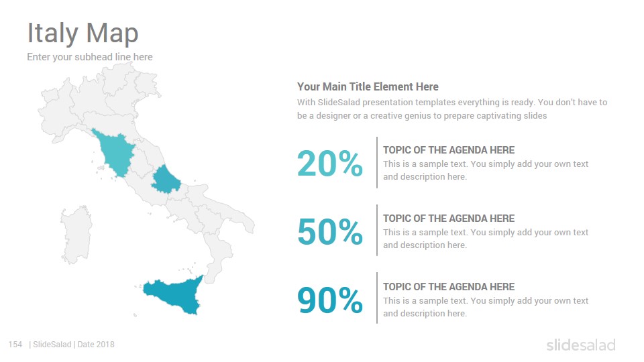The height and width of the screenshot is (362, 644).
Task: Select the 20% percentage figure
Action: pos(330,164)
